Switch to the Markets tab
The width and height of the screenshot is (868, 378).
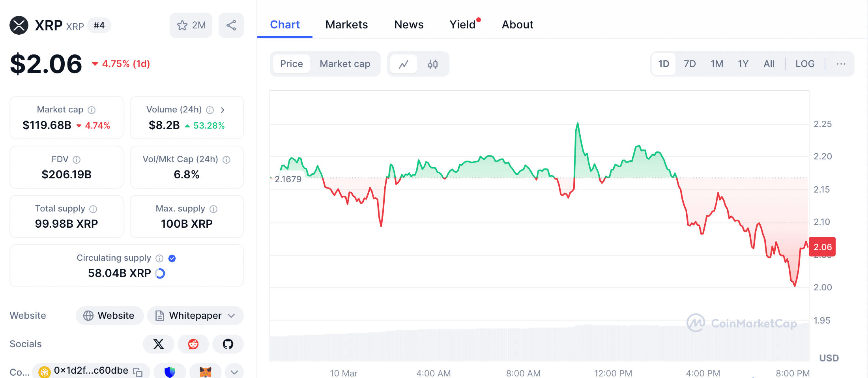point(346,24)
